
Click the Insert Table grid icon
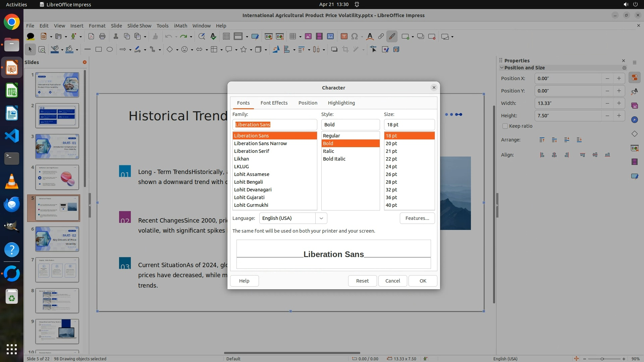[x=293, y=37]
